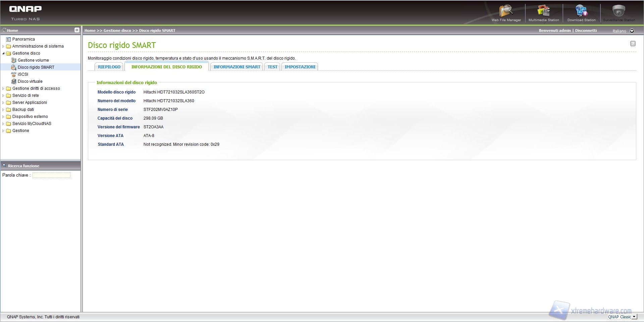Click the Parola chiave search field
Screen dimensions: 644x322
click(51, 175)
